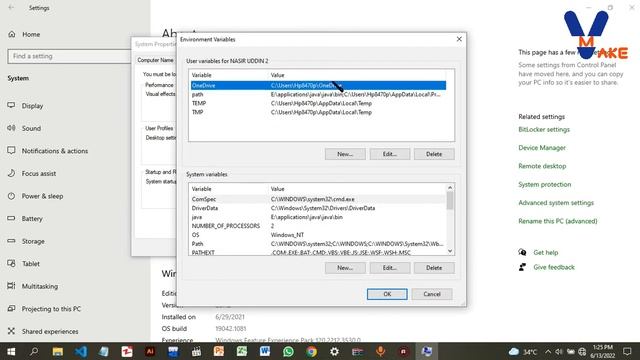This screenshot has height=360, width=640.
Task: Open the Remote desktop link
Action: tap(542, 166)
